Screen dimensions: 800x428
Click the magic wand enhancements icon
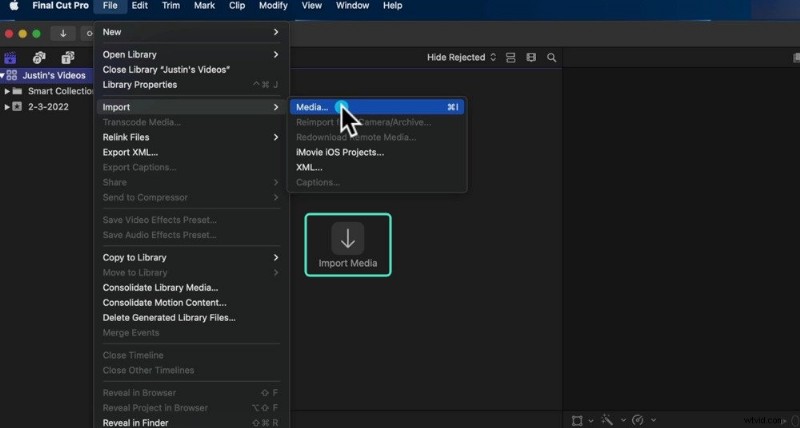607,420
